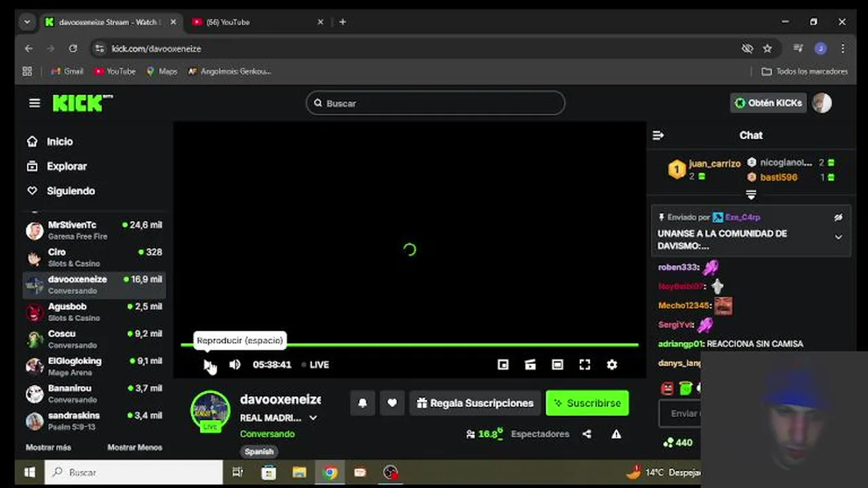This screenshot has height=488, width=868.
Task: Click the Obtén KICKs button
Action: 768,103
